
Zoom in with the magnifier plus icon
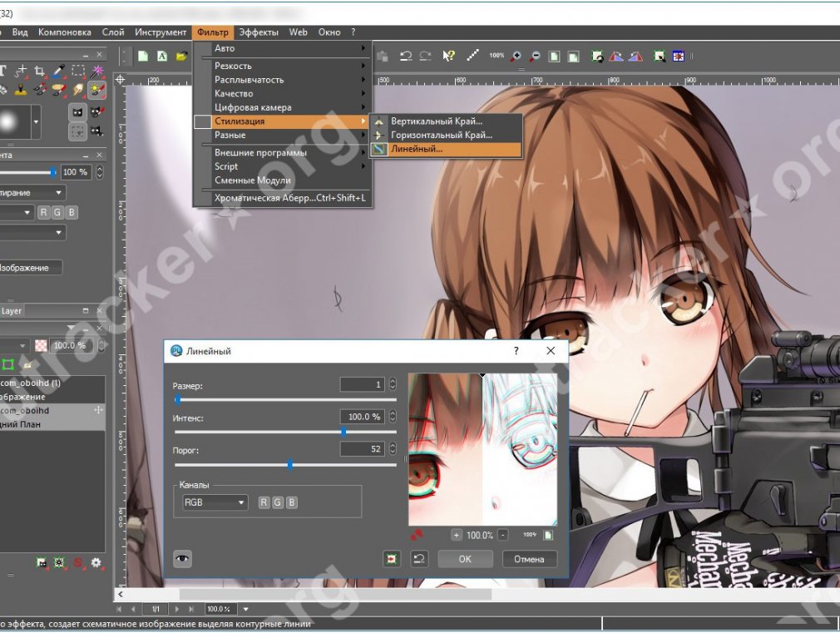[516, 56]
